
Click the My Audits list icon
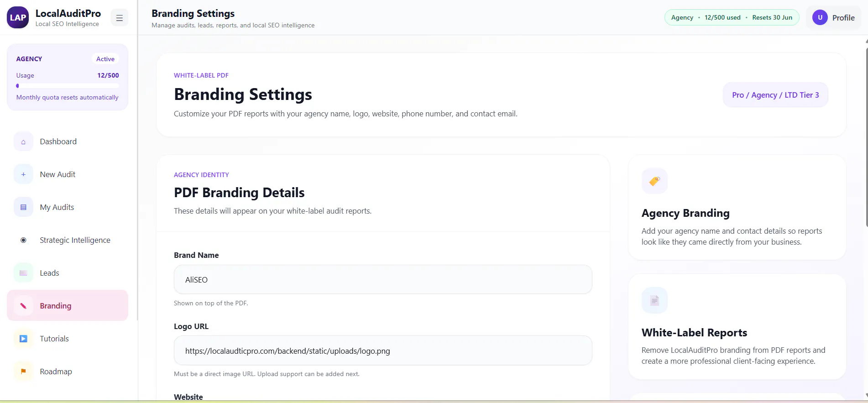pyautogui.click(x=23, y=207)
